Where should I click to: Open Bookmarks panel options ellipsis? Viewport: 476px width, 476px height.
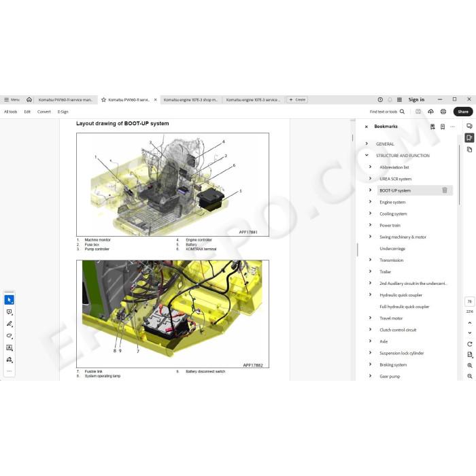[x=453, y=126]
